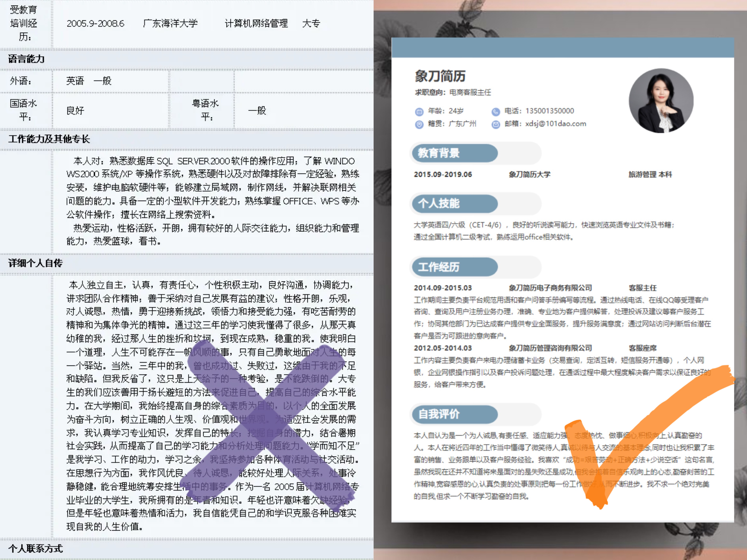Click the age calendar icon beside 年龄
This screenshot has width=747, height=560.
click(x=419, y=111)
